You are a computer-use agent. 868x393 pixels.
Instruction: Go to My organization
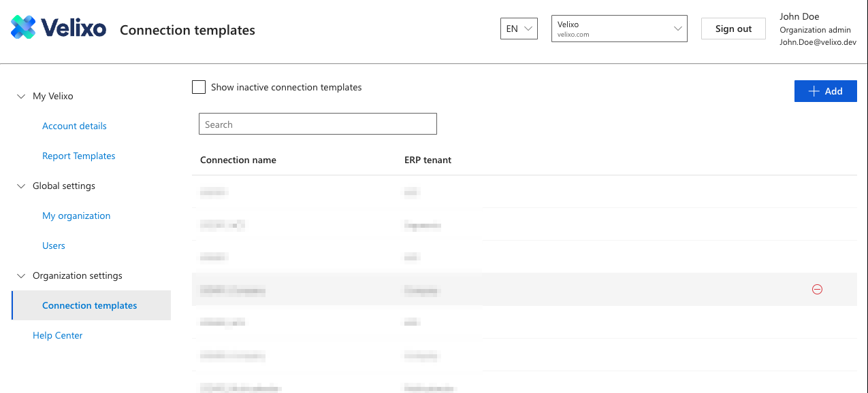tap(76, 216)
